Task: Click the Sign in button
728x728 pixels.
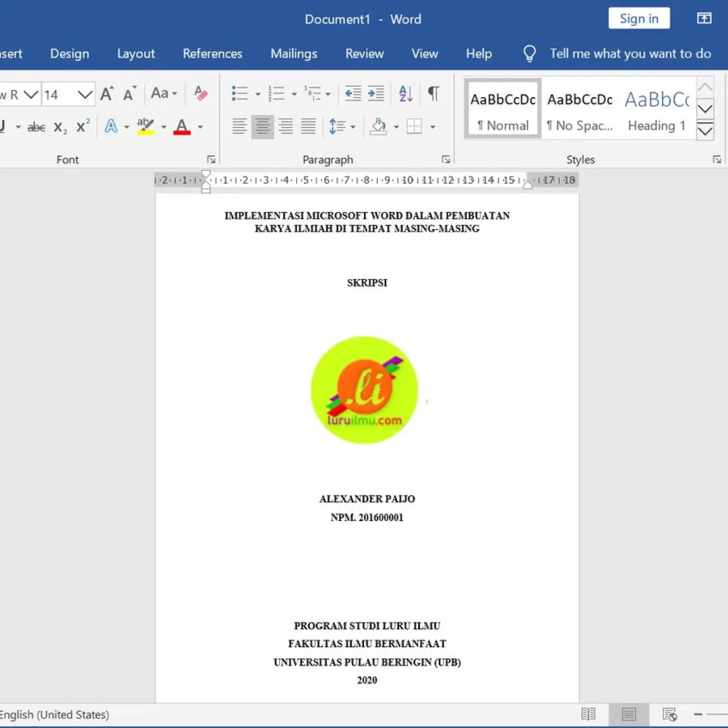Action: 639,18
